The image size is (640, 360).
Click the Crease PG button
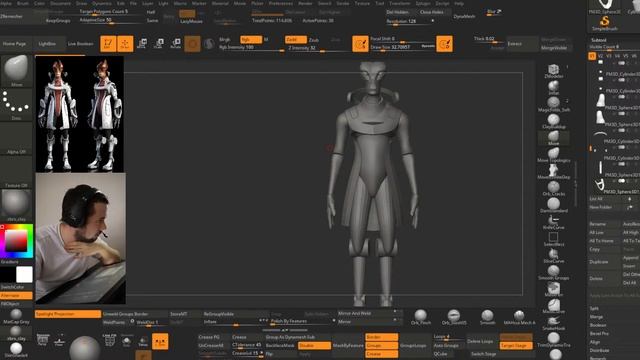tap(209, 337)
